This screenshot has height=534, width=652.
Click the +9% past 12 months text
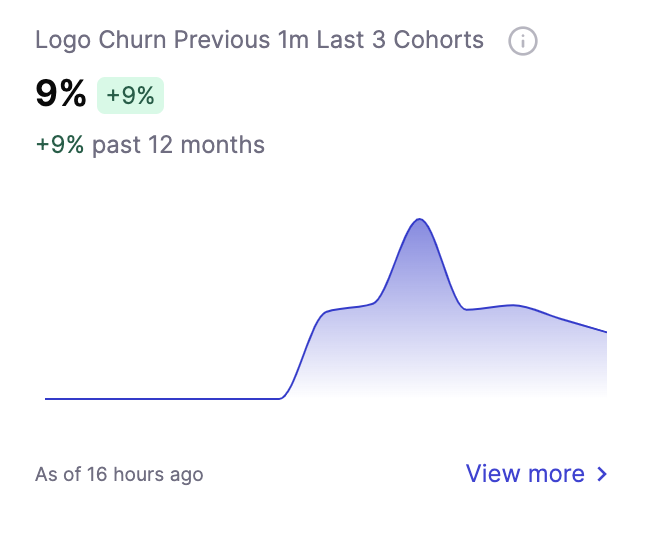[150, 145]
